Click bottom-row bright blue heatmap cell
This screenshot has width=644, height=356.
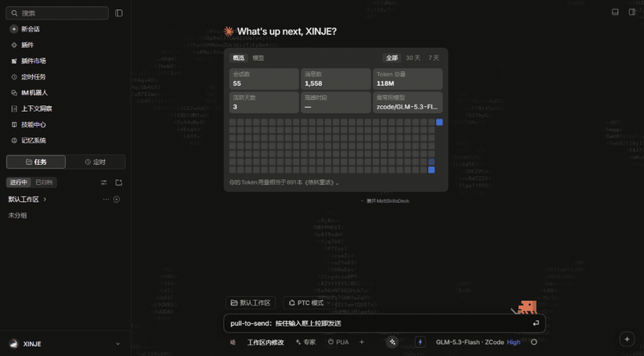(431, 170)
